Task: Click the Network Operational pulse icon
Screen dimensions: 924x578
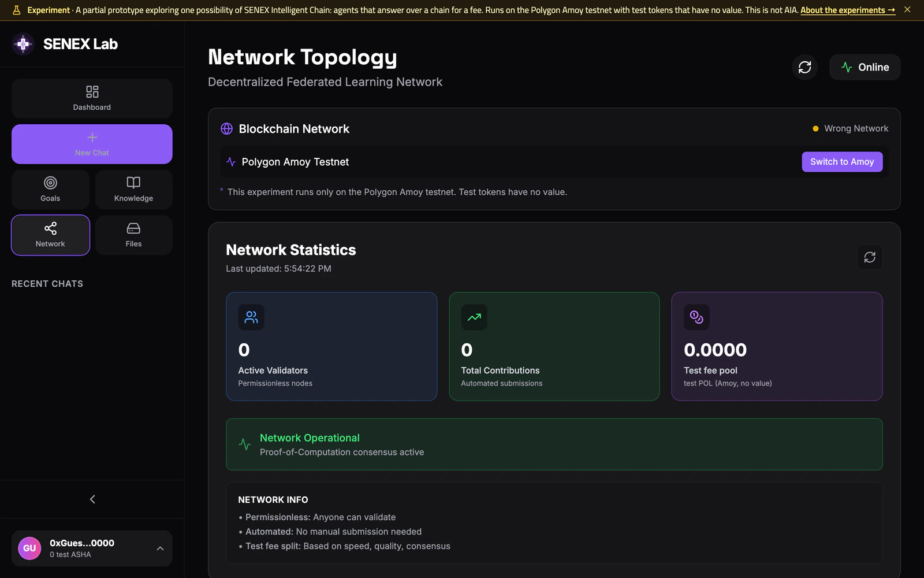Action: tap(245, 444)
